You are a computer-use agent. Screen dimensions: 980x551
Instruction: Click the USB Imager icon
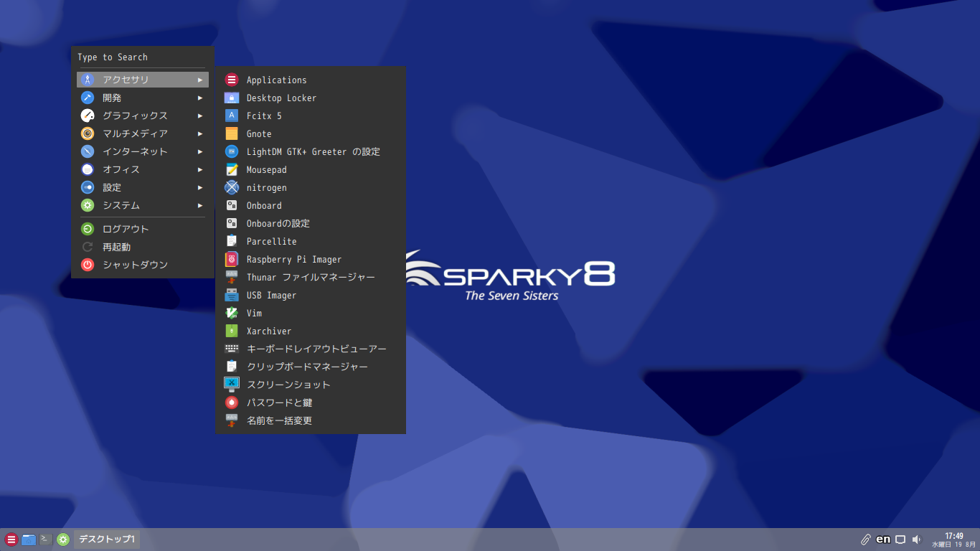232,295
